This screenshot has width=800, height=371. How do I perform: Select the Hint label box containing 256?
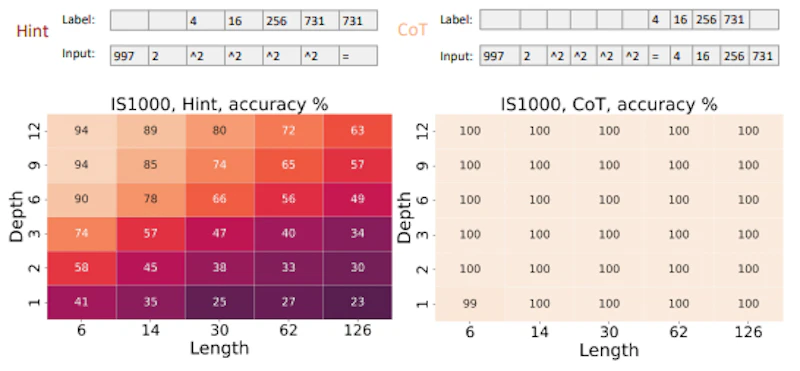282,20
